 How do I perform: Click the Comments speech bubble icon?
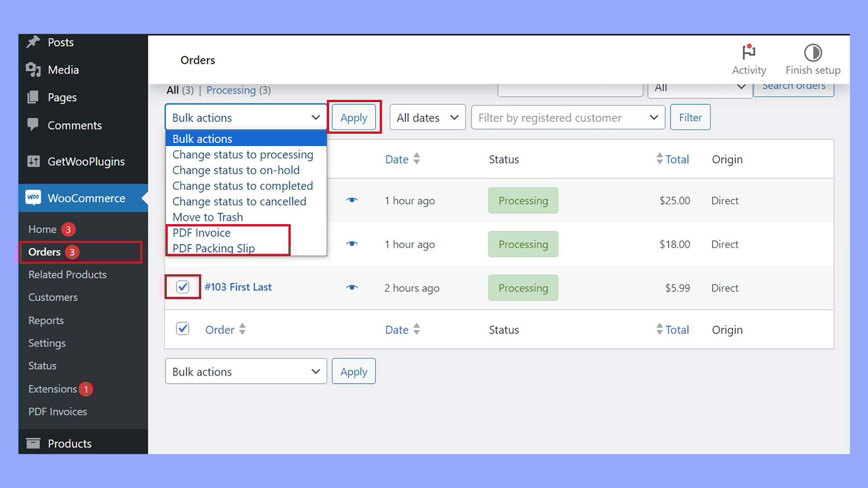(x=33, y=124)
